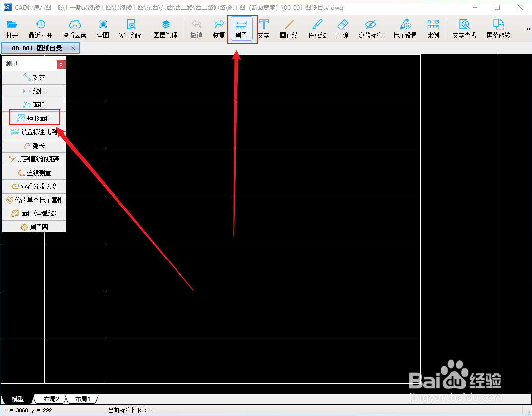Open 标注设置 annotation settings

(405, 29)
